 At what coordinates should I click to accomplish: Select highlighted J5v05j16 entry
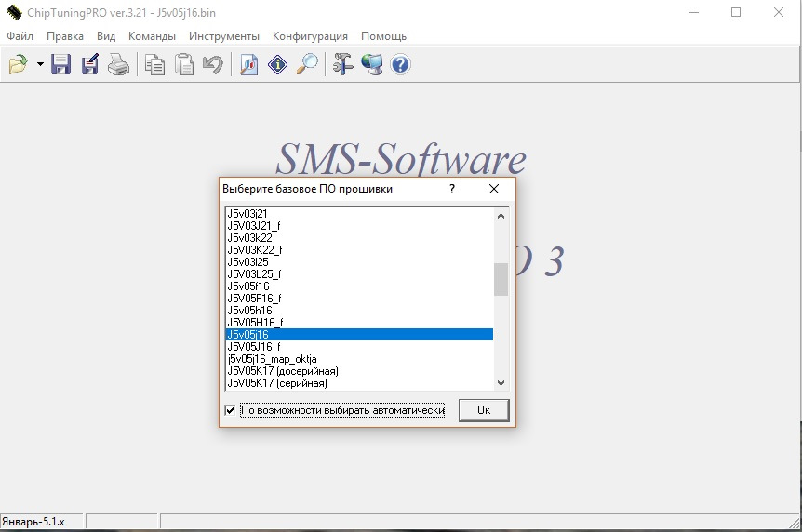tap(359, 335)
